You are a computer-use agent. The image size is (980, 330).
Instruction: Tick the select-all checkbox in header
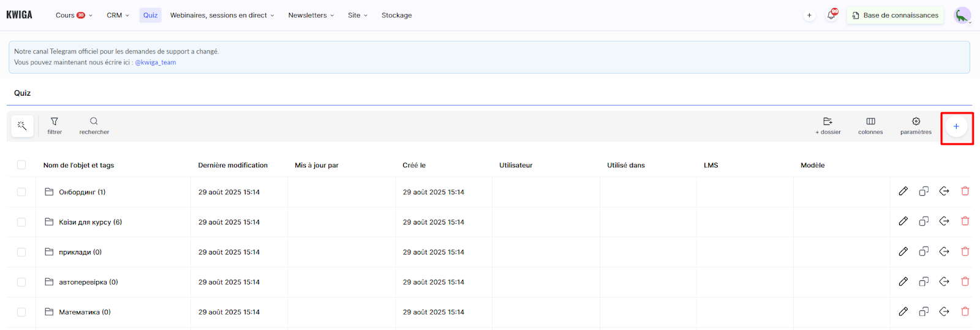pos(21,165)
